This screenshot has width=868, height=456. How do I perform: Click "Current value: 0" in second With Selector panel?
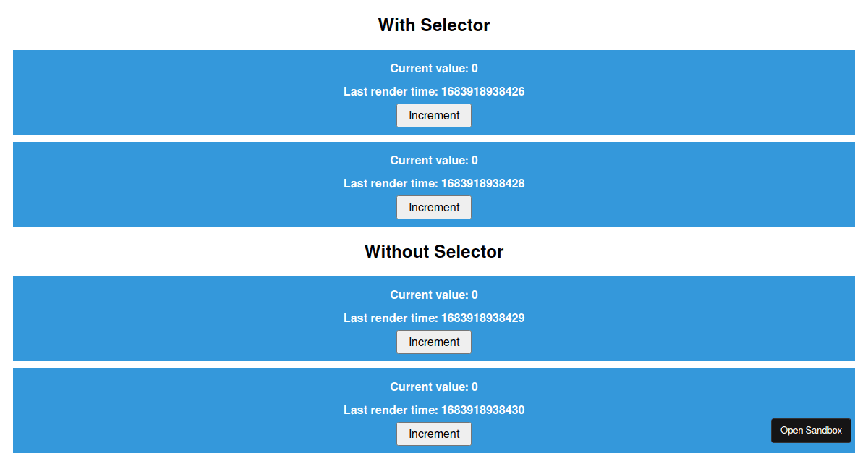[x=434, y=161]
